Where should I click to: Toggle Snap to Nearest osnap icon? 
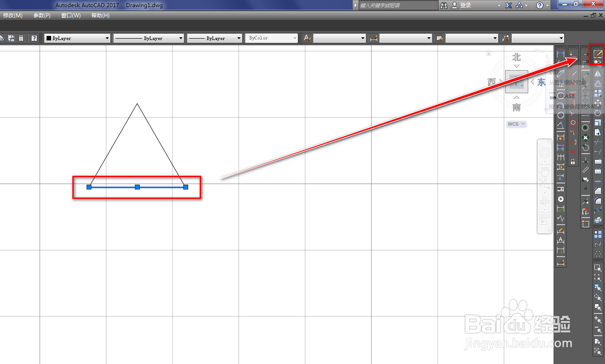click(x=585, y=201)
